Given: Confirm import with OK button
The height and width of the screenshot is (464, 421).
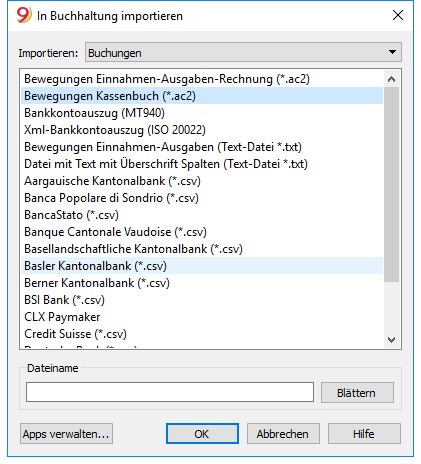Looking at the screenshot, I should pos(202,434).
